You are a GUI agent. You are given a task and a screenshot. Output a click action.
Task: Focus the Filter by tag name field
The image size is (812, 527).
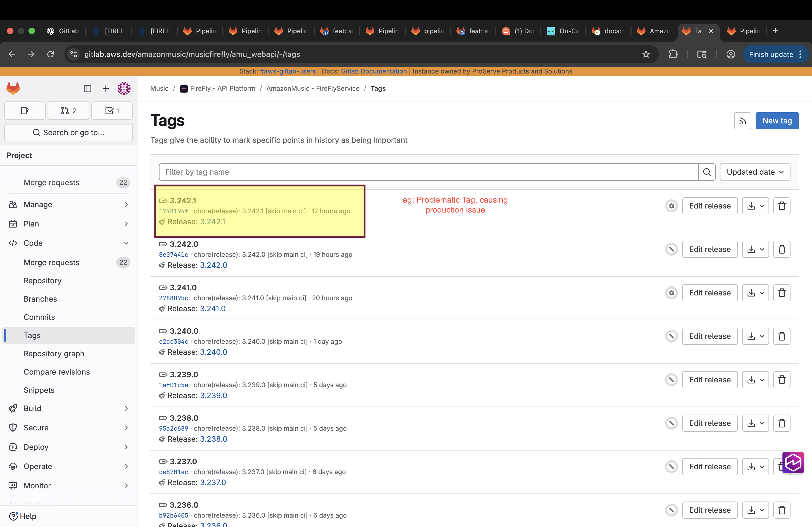pyautogui.click(x=428, y=172)
